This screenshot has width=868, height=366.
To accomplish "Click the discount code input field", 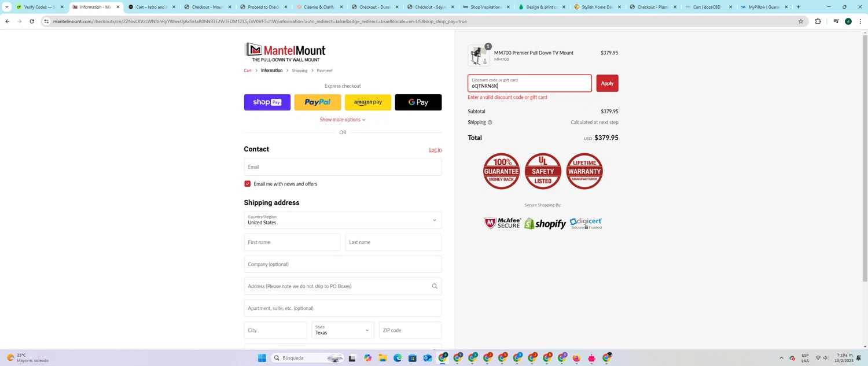I will click(529, 83).
